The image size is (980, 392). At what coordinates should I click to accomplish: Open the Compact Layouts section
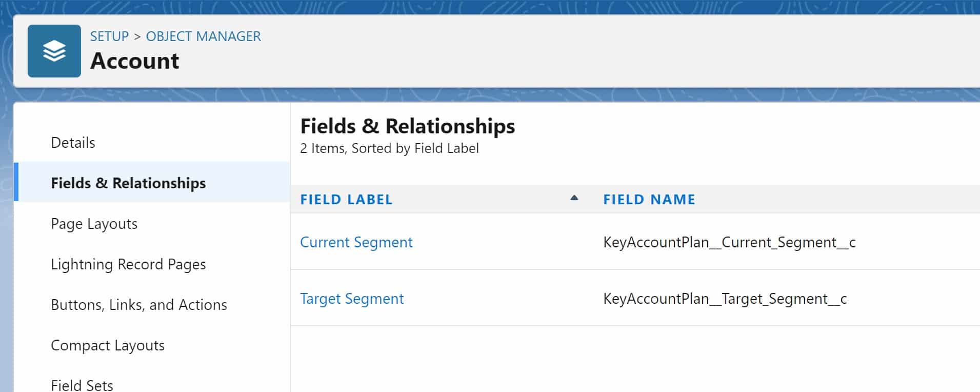[107, 345]
